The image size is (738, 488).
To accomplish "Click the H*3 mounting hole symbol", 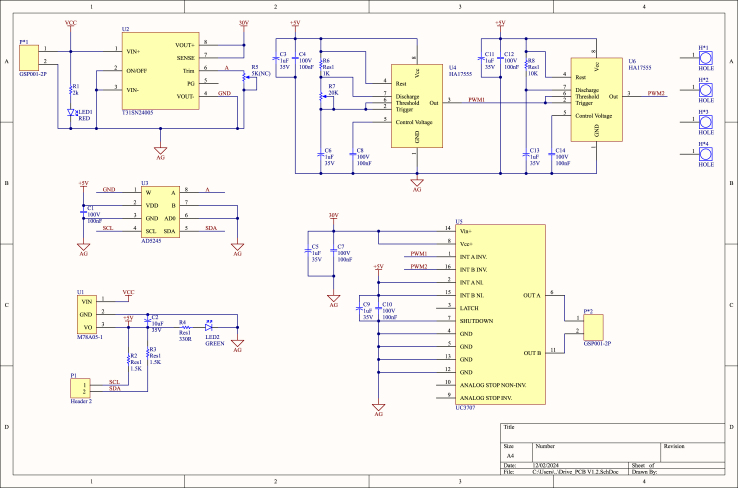I will point(706,122).
